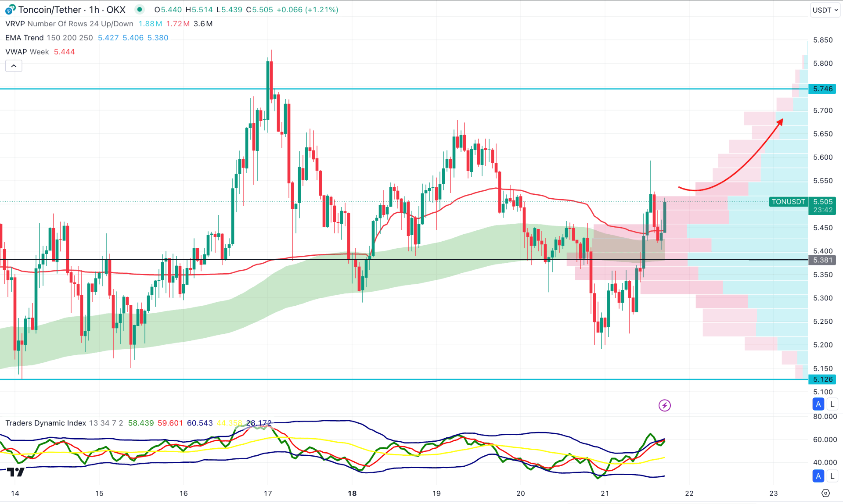This screenshot has height=504, width=843.
Task: Click TDI value 58.439 in legend
Action: coord(141,423)
